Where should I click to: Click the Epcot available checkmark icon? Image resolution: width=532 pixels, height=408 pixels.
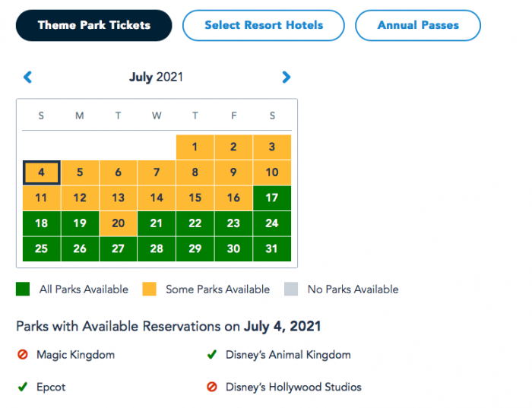(22, 387)
